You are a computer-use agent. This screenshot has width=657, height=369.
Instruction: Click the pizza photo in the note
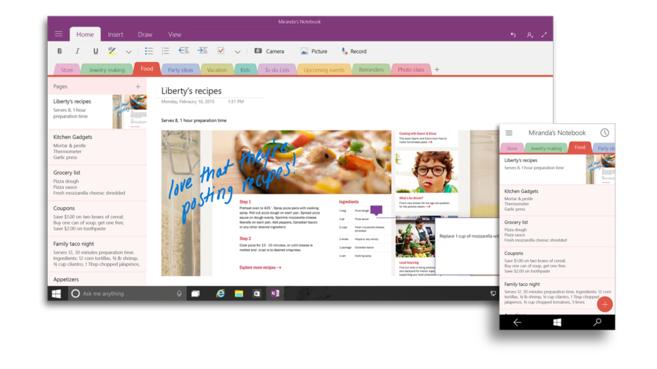point(302,162)
